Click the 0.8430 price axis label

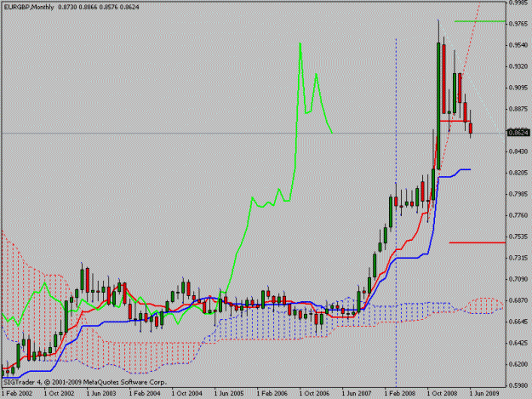coord(518,151)
